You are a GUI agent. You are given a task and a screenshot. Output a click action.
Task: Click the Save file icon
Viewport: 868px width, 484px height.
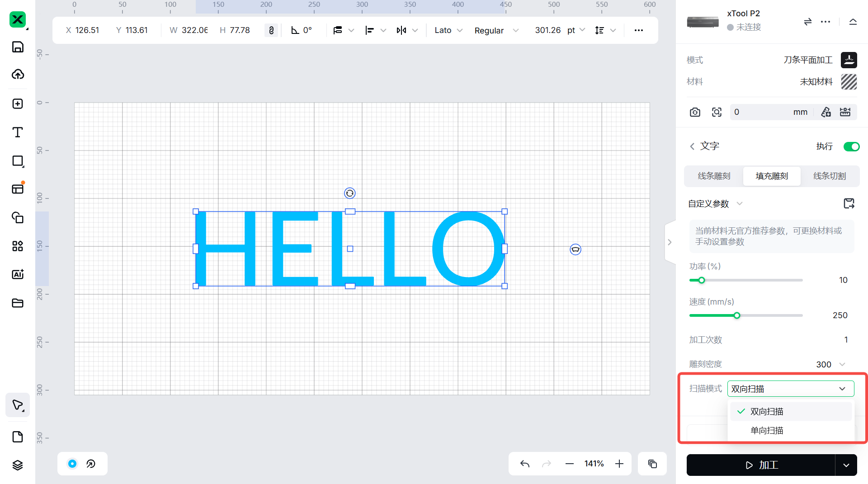tap(18, 47)
